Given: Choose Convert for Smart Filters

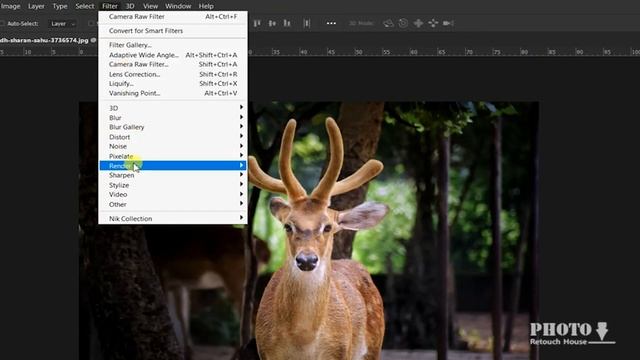Looking at the screenshot, I should coord(173,31).
